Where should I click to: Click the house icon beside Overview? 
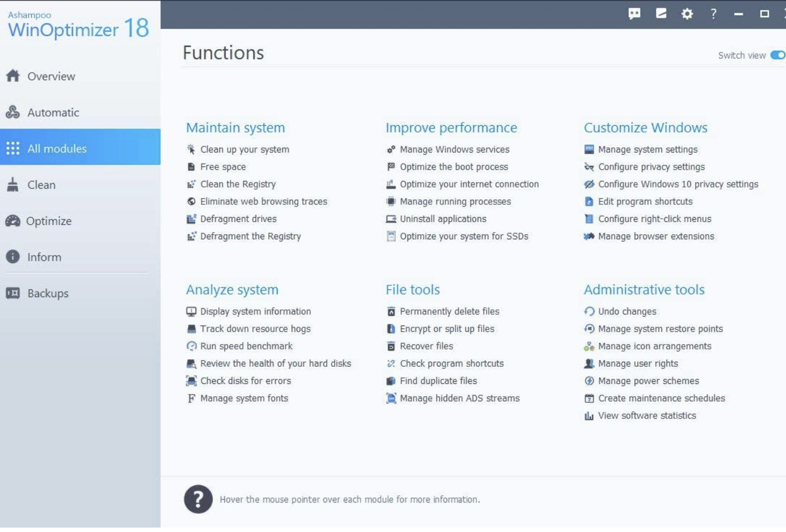pyautogui.click(x=13, y=76)
